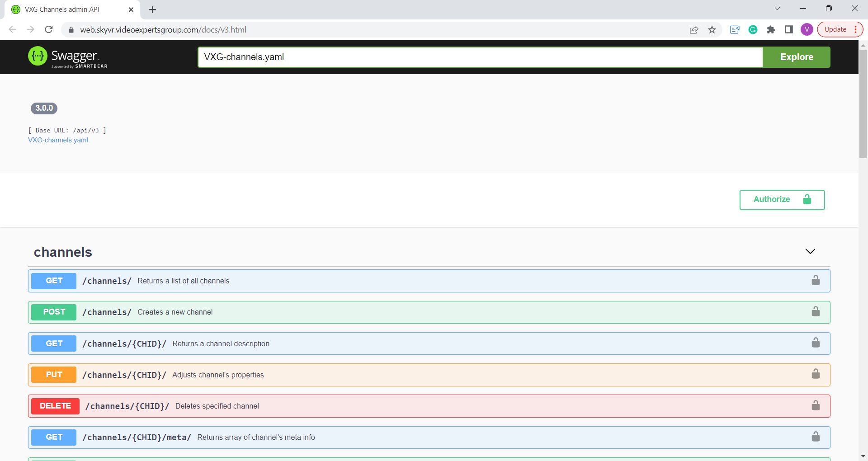Click the Share this page icon

click(694, 30)
